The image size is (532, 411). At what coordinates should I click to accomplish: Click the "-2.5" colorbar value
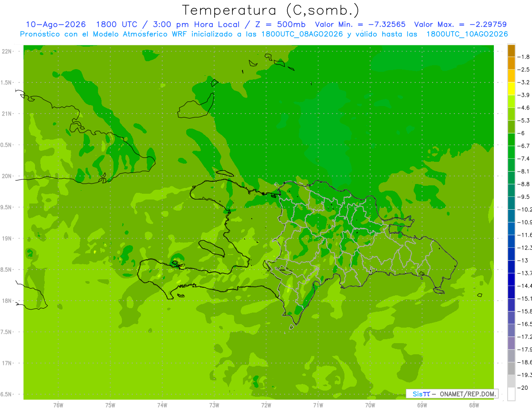(x=524, y=70)
